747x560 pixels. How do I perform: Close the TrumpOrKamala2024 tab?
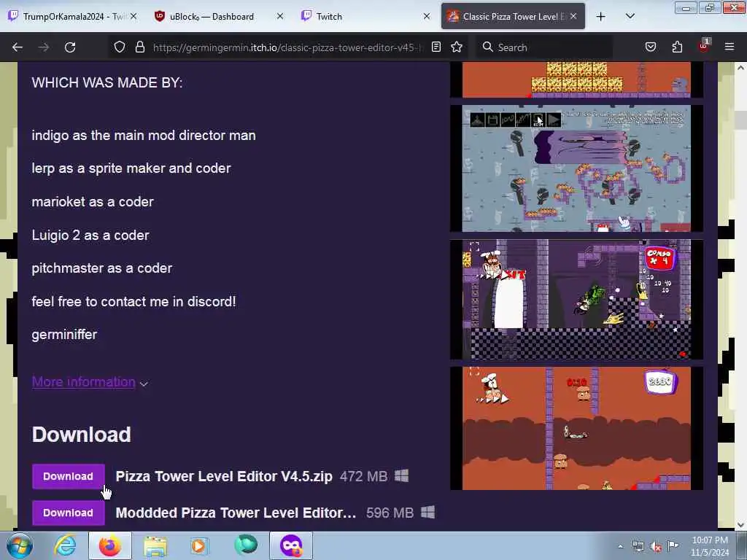[133, 16]
